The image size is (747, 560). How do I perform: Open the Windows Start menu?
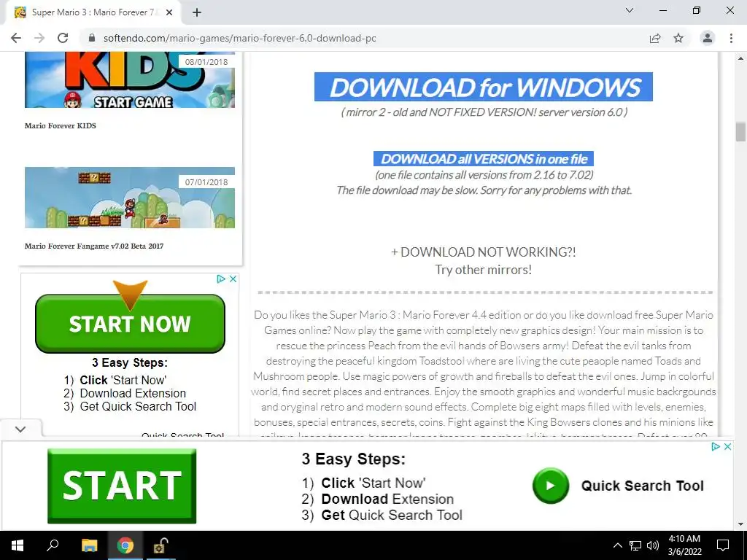[18, 545]
